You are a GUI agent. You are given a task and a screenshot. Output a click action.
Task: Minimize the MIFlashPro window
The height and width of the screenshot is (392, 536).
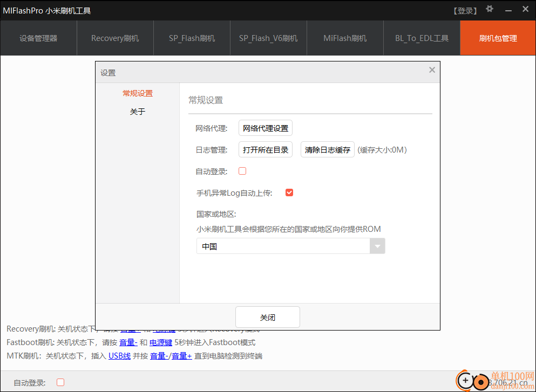tap(508, 10)
